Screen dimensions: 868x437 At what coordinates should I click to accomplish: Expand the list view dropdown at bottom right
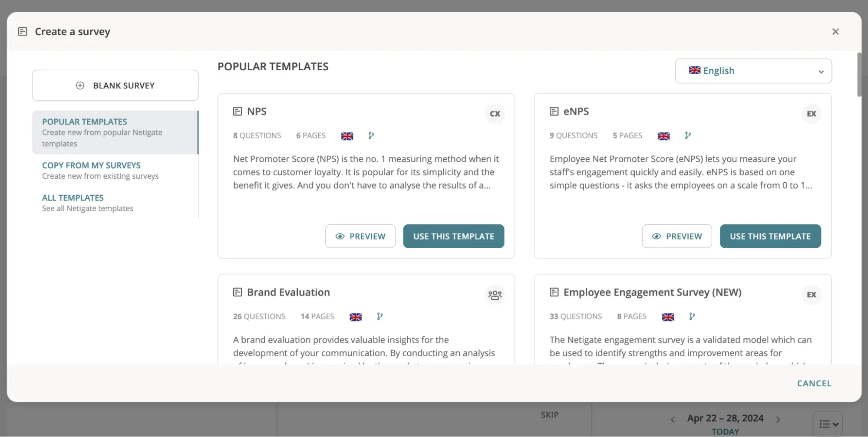click(828, 423)
